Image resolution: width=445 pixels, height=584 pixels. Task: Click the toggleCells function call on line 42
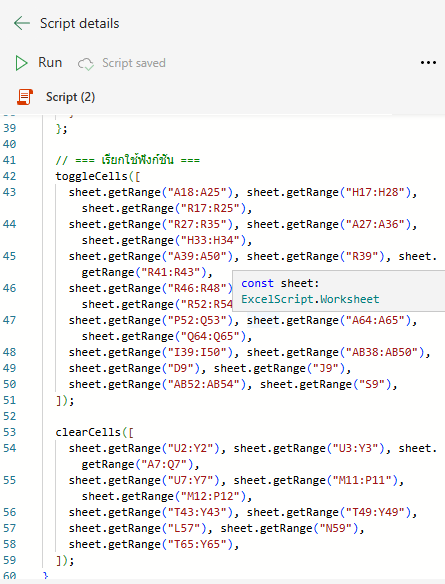tap(92, 176)
